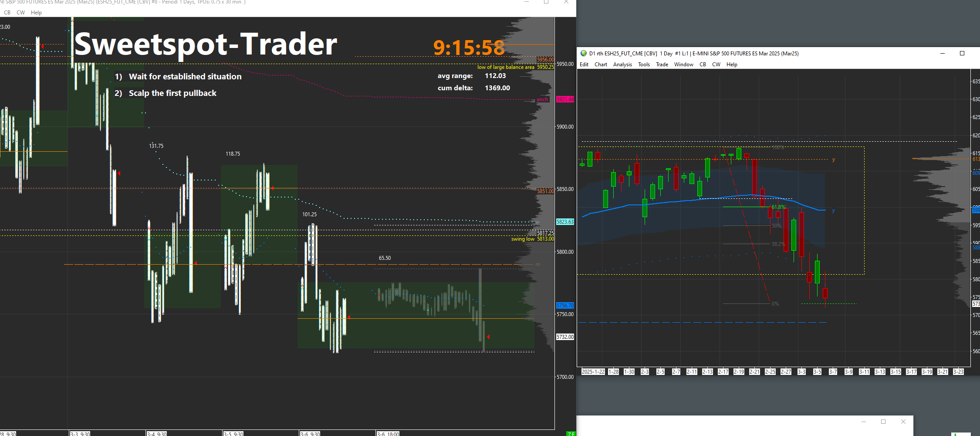Click the Sierra Chart icon in the D1 rth window title bar
The image size is (980, 436).
pos(584,53)
